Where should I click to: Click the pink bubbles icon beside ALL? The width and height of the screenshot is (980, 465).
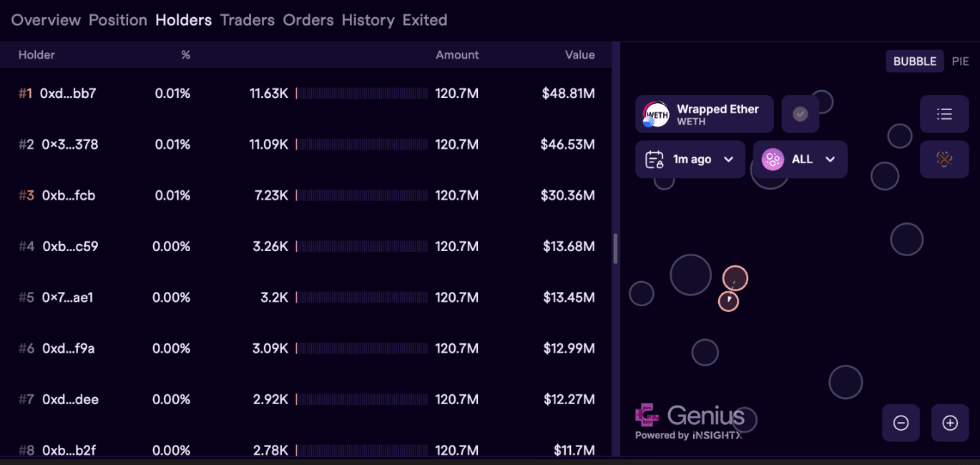(x=773, y=160)
